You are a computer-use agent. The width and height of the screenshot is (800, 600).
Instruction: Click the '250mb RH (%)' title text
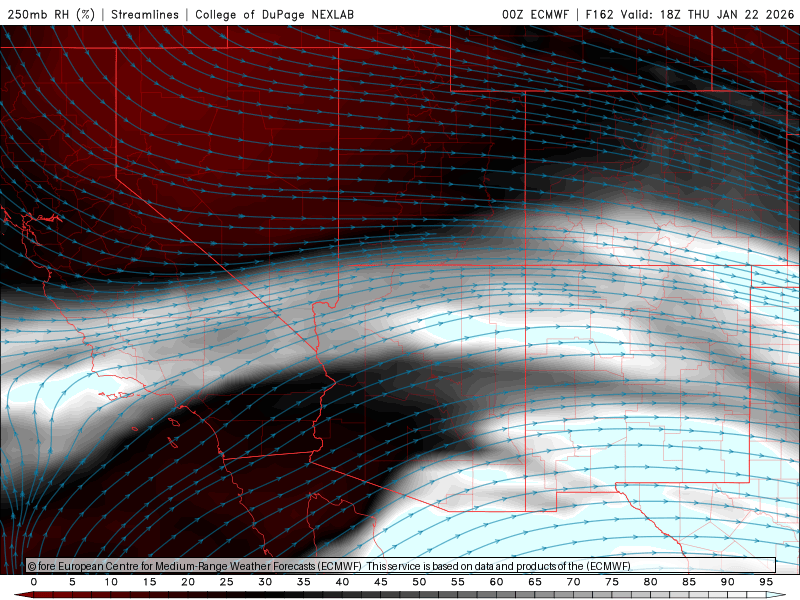51,14
